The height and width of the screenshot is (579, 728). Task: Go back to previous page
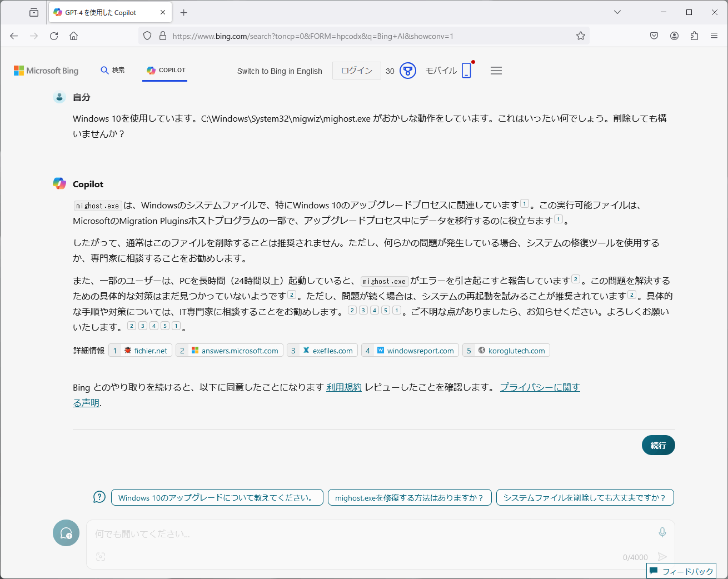pyautogui.click(x=14, y=36)
